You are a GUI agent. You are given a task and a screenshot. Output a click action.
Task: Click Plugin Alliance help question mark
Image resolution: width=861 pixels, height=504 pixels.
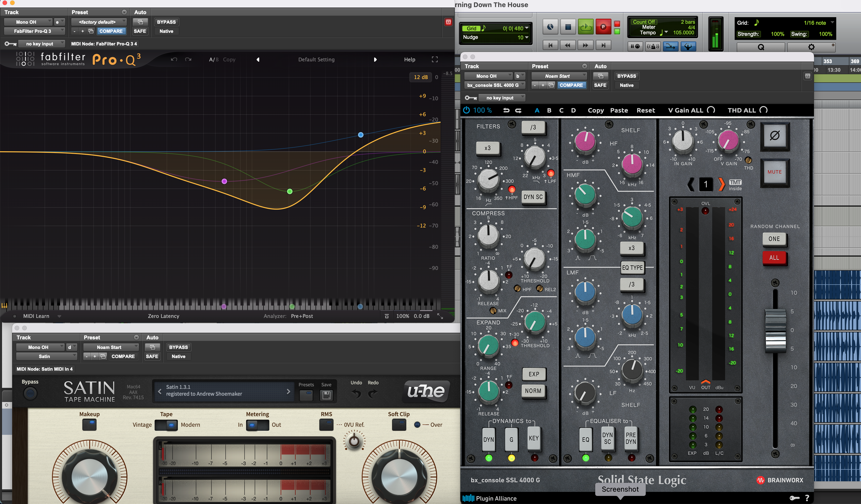(807, 498)
